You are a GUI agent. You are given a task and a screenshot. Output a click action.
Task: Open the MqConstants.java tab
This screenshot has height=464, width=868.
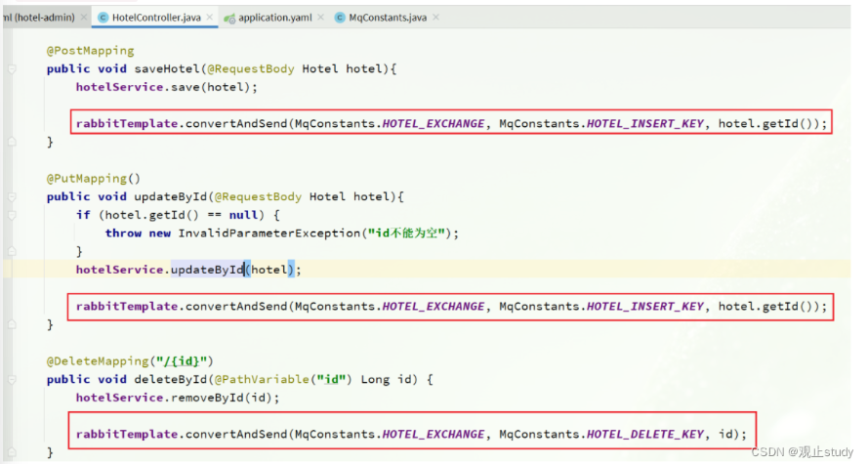pos(388,18)
